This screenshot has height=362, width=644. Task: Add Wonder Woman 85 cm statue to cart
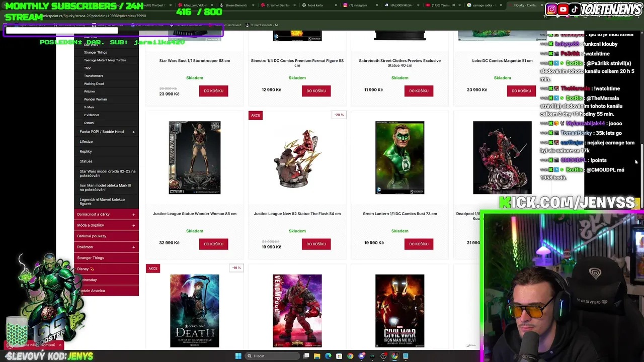pyautogui.click(x=213, y=244)
